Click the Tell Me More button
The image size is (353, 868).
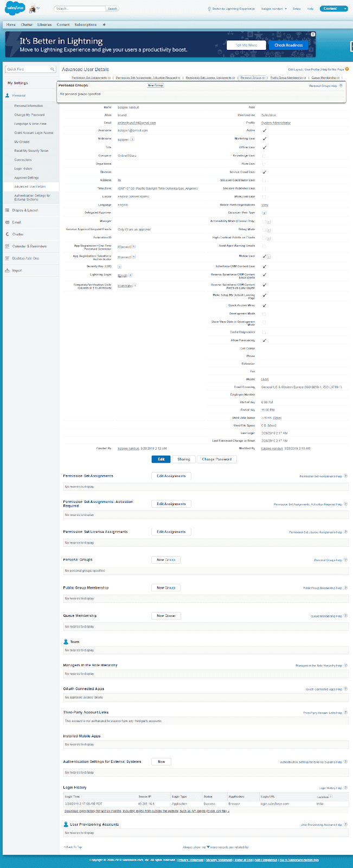tap(246, 46)
